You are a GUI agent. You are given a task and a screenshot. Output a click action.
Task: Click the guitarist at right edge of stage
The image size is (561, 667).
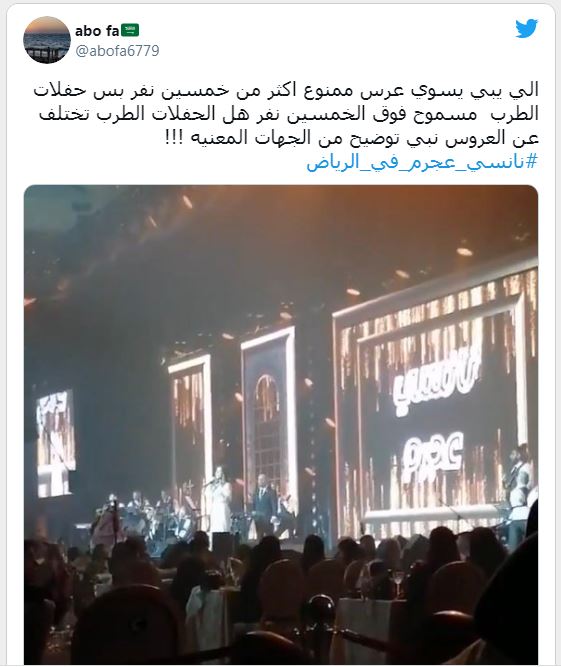[518, 491]
